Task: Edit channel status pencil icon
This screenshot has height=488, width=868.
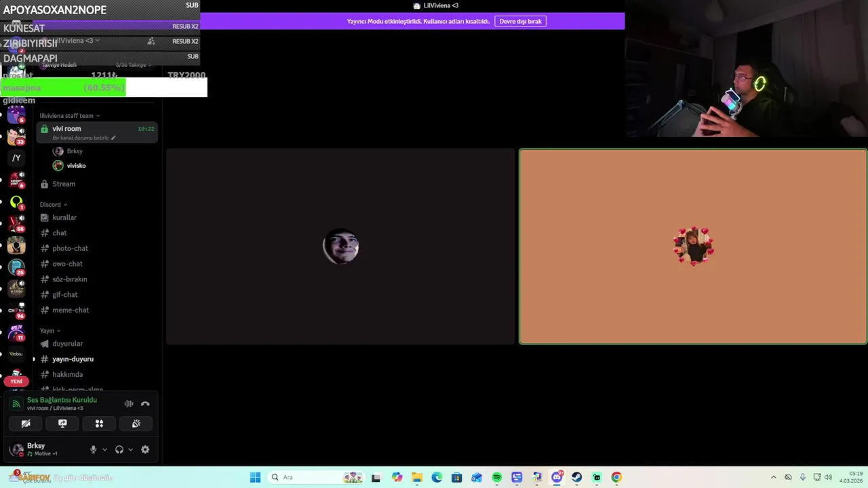Action: pos(113,138)
